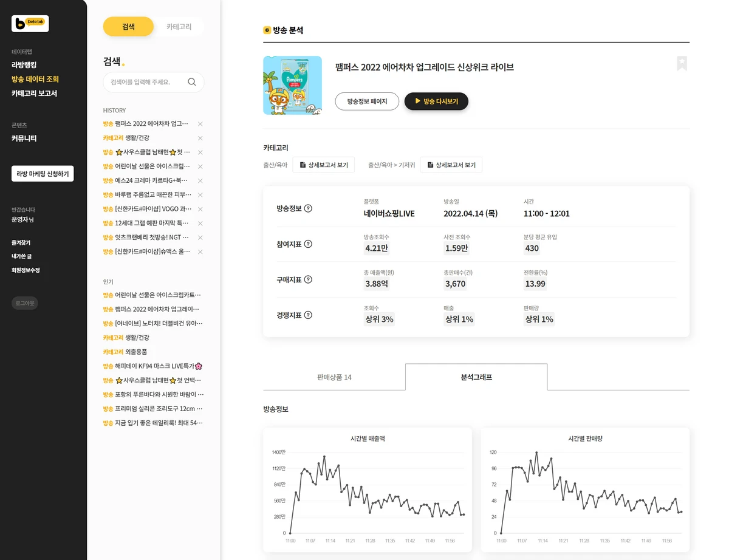Screen dimensions: 729x560
Task: Open history item 잇츠크랜베리 첫방송
Action: pos(146,237)
